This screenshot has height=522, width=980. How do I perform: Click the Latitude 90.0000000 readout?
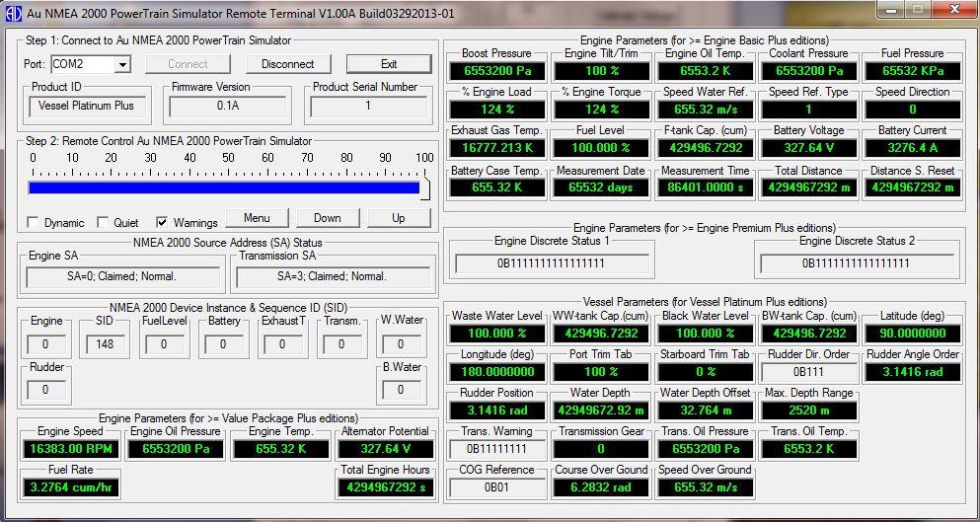[x=912, y=334]
